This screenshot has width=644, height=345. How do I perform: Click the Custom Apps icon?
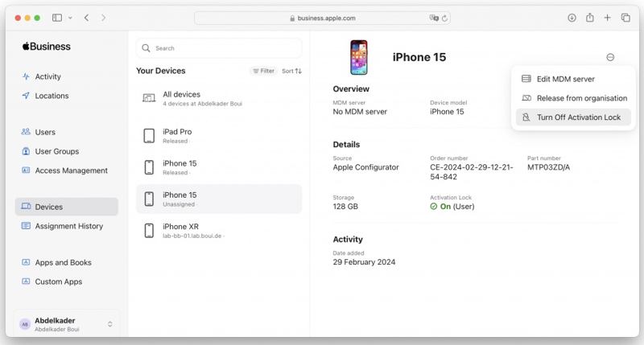click(x=26, y=281)
